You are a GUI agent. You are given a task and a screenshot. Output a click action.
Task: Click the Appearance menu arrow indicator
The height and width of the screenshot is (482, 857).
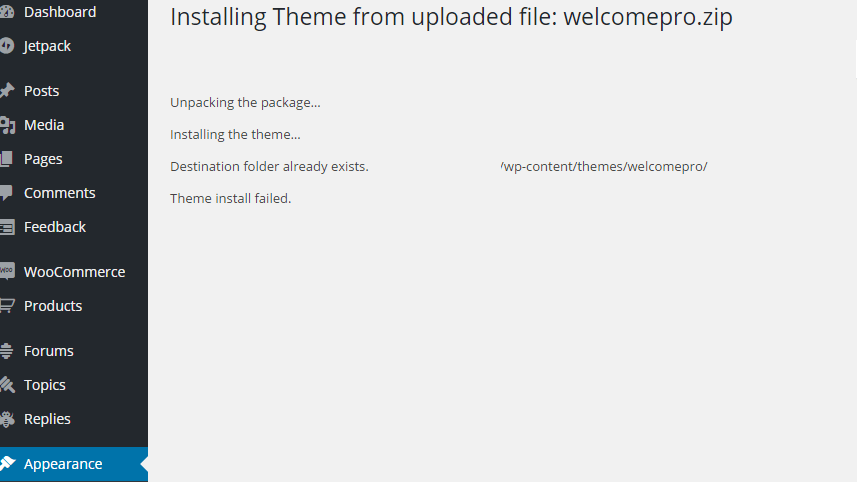(144, 464)
